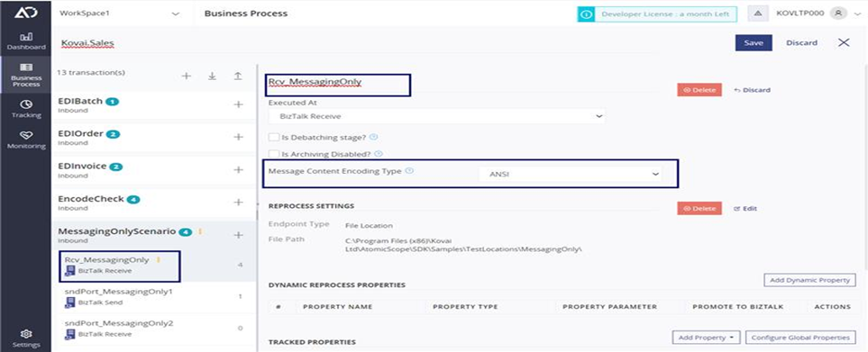Image resolution: width=868 pixels, height=352 pixels.
Task: Enable Is Debatching stage checkbox
Action: coord(273,137)
